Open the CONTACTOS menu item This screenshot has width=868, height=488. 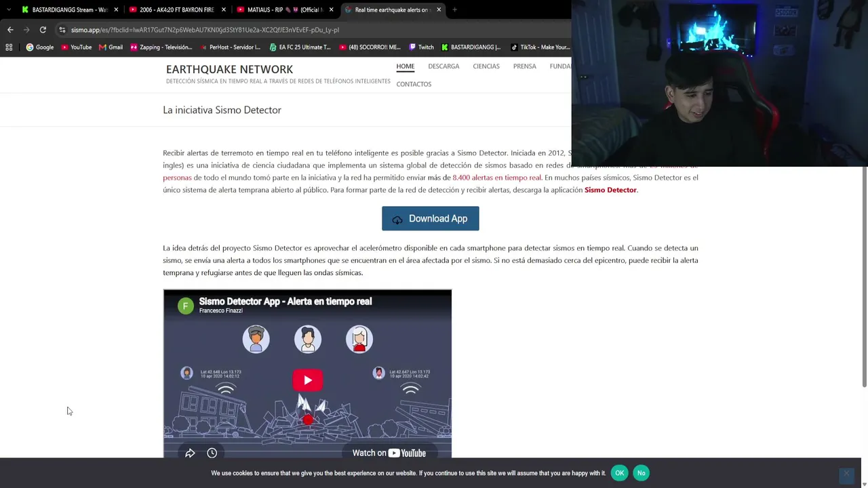coord(414,84)
